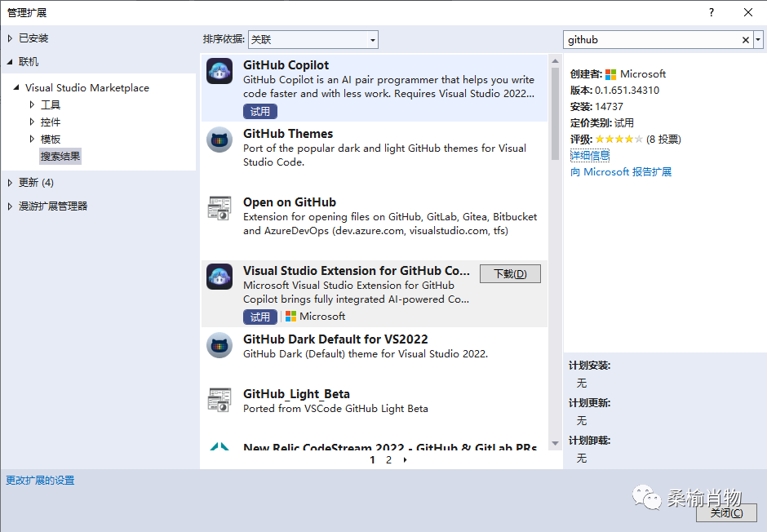Select the 工具 tree item label
The width and height of the screenshot is (767, 532).
51,104
